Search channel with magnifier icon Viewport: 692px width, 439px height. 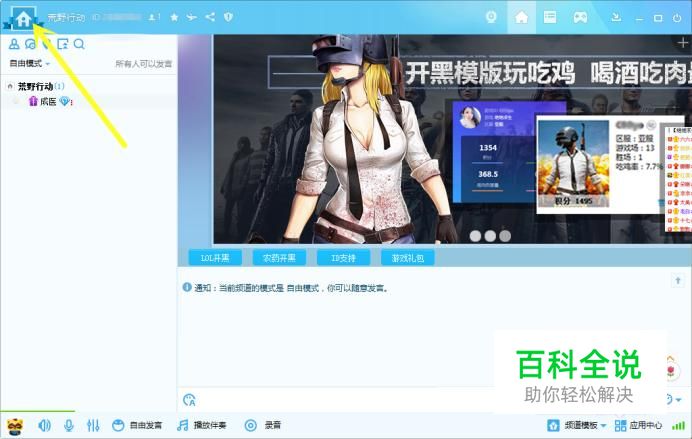79,44
